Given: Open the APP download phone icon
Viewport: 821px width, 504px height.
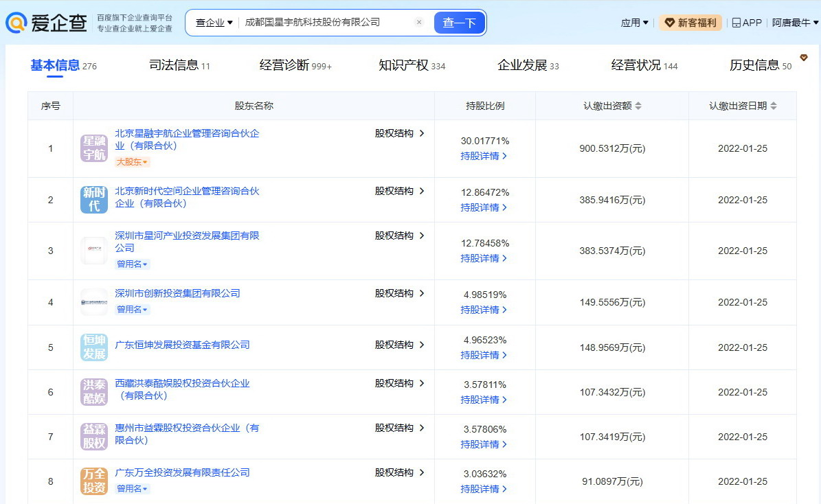Looking at the screenshot, I should click(736, 23).
